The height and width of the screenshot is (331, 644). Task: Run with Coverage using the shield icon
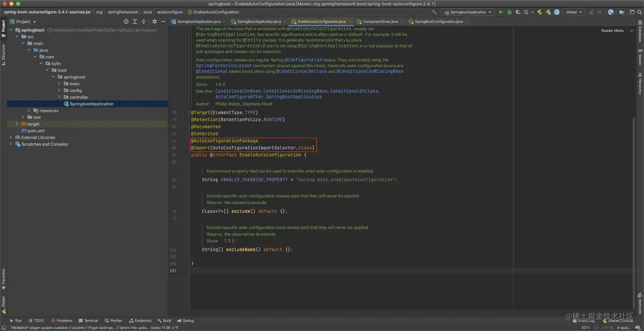point(517,12)
